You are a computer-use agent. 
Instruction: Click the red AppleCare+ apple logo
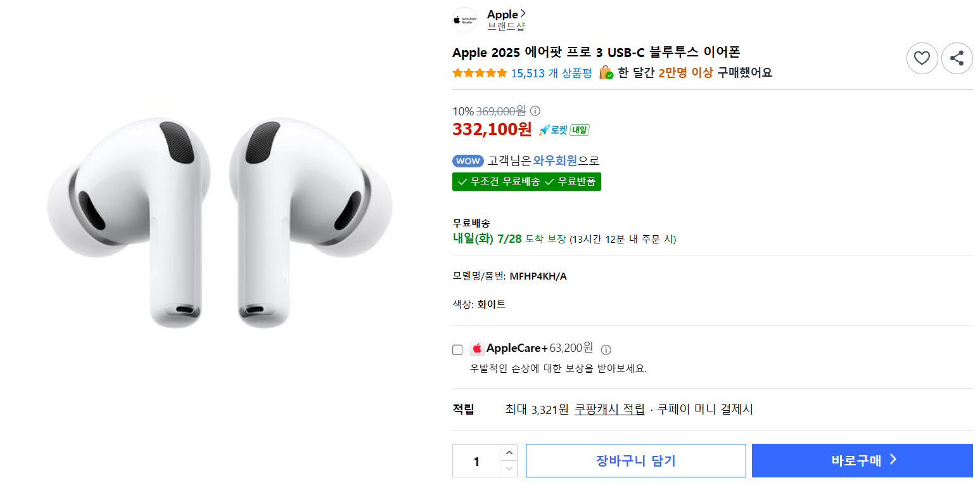click(477, 349)
